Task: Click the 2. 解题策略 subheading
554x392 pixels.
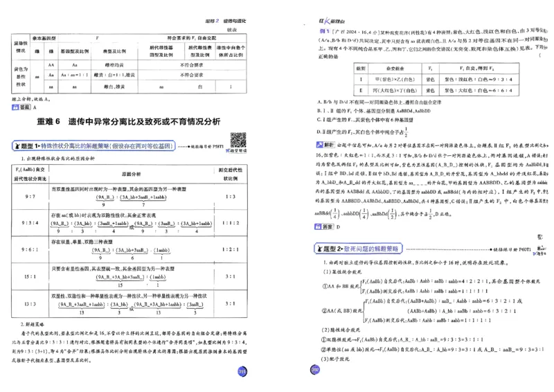Action: 33,323
